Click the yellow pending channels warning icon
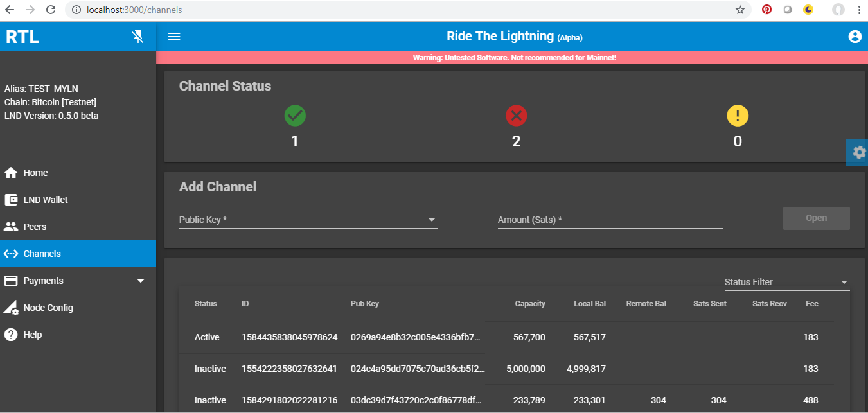 click(738, 116)
